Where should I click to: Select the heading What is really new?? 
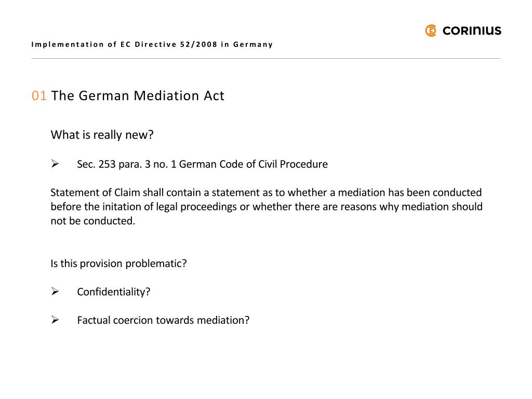pos(102,135)
